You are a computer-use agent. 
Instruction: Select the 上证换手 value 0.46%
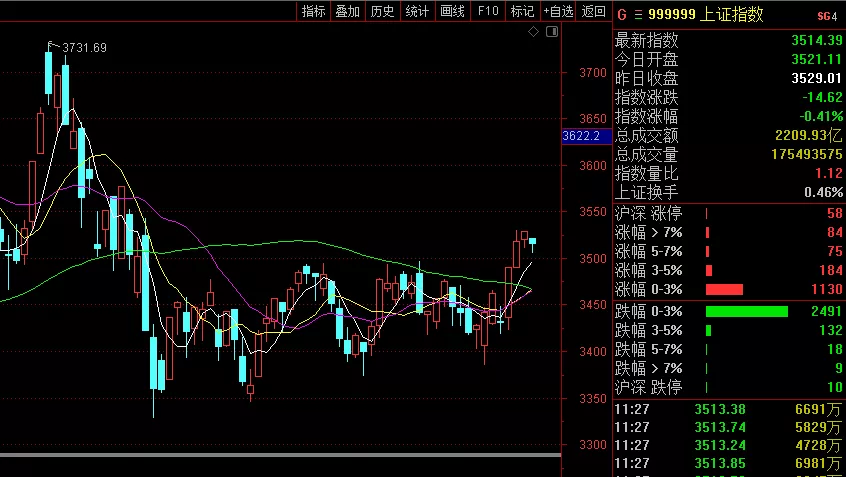[823, 192]
